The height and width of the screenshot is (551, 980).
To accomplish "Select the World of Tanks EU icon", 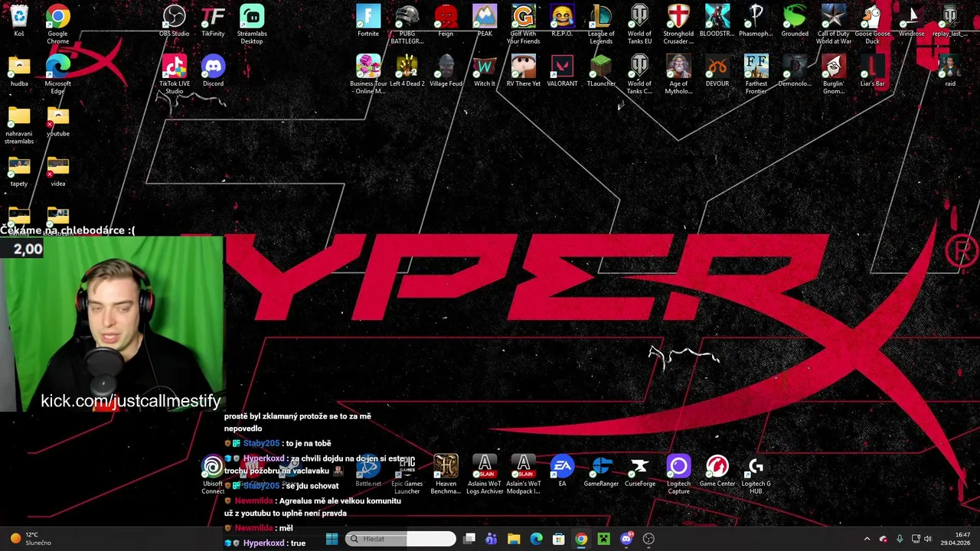I will point(640,24).
